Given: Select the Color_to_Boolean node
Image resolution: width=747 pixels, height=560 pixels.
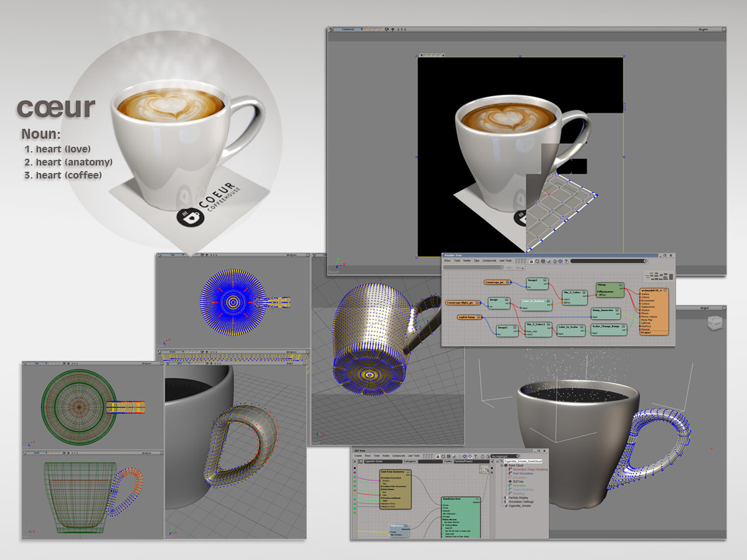Looking at the screenshot, I should 536,304.
